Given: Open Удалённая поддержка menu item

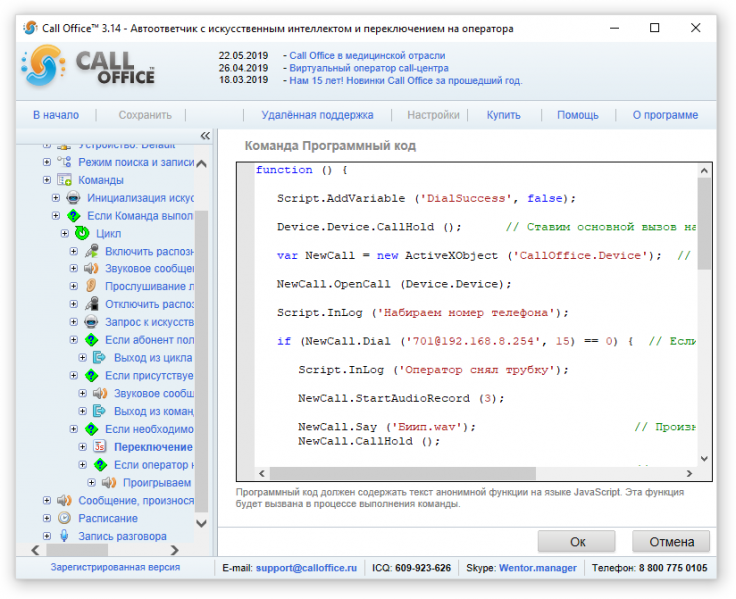Looking at the screenshot, I should tap(317, 115).
